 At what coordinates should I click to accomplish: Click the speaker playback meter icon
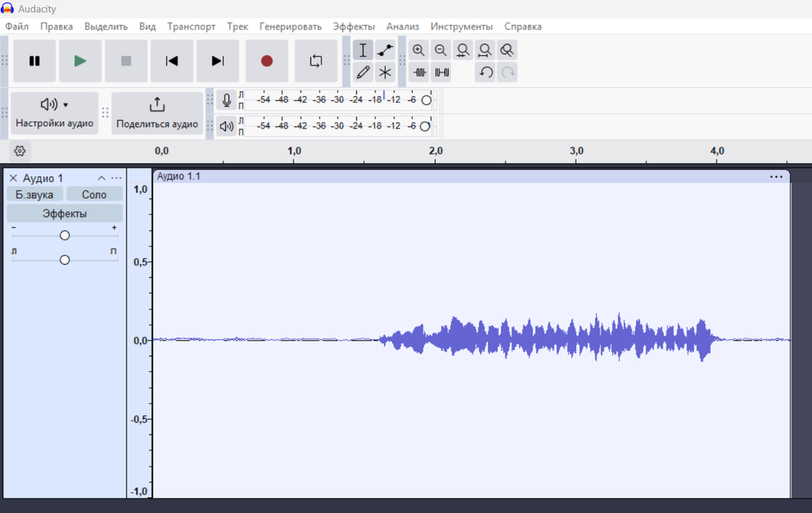[x=227, y=126]
